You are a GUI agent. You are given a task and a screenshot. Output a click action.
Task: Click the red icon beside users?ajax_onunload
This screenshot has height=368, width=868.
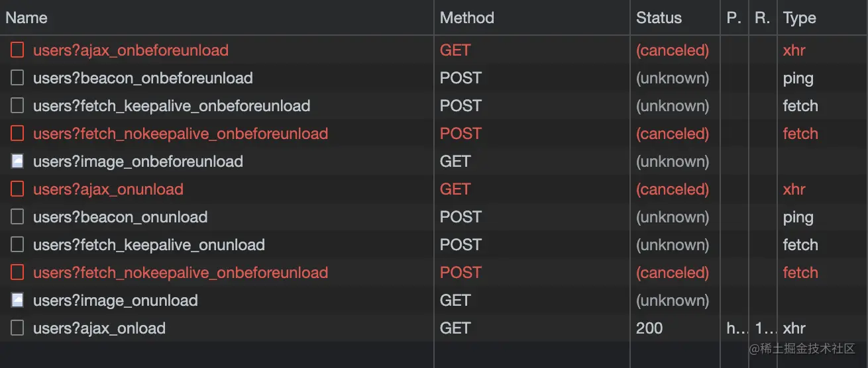pyautogui.click(x=17, y=189)
